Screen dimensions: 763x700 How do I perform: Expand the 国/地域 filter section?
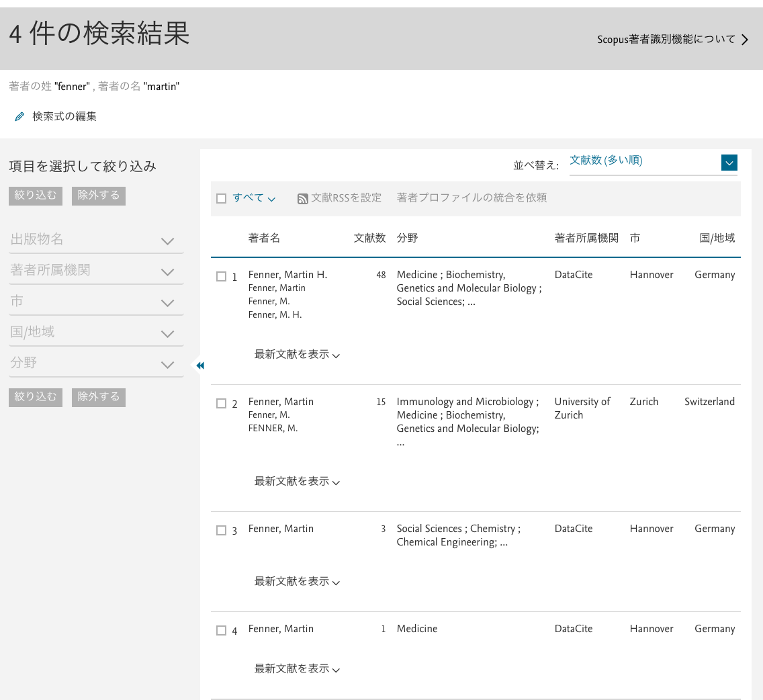tap(96, 333)
